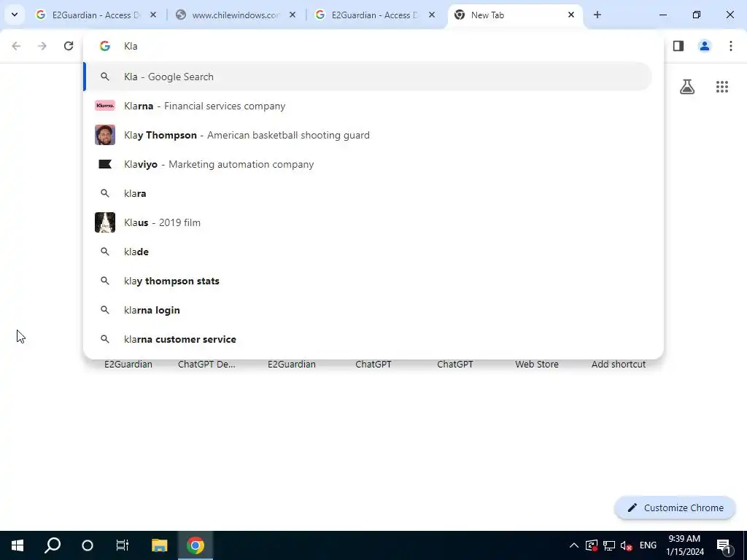Viewport: 747px width, 560px height.
Task: Click the Google icon in the address bar
Action: point(105,46)
